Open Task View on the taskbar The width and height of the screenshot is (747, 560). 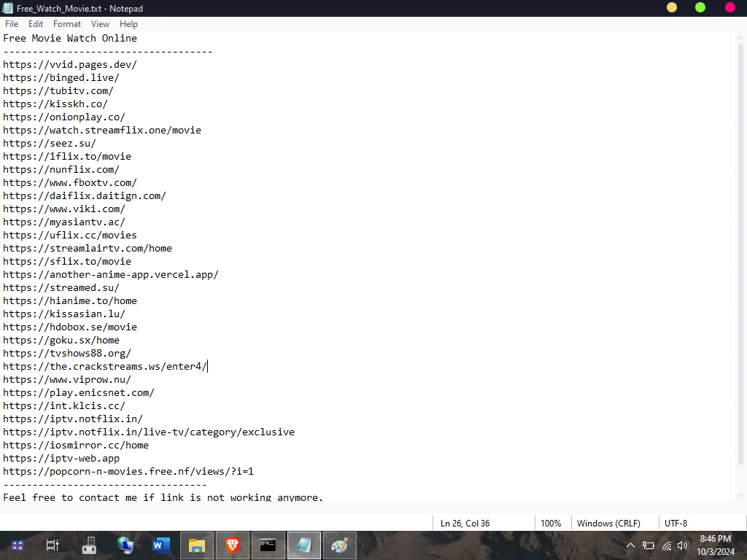tap(52, 545)
